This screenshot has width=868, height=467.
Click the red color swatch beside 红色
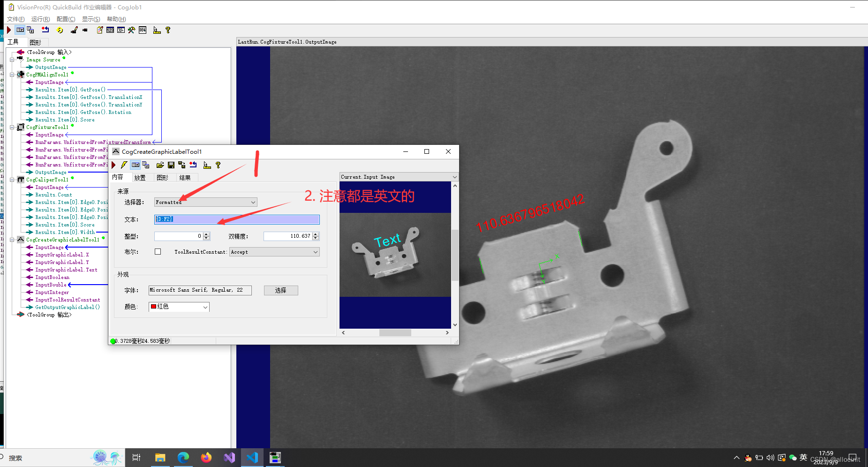pos(153,307)
